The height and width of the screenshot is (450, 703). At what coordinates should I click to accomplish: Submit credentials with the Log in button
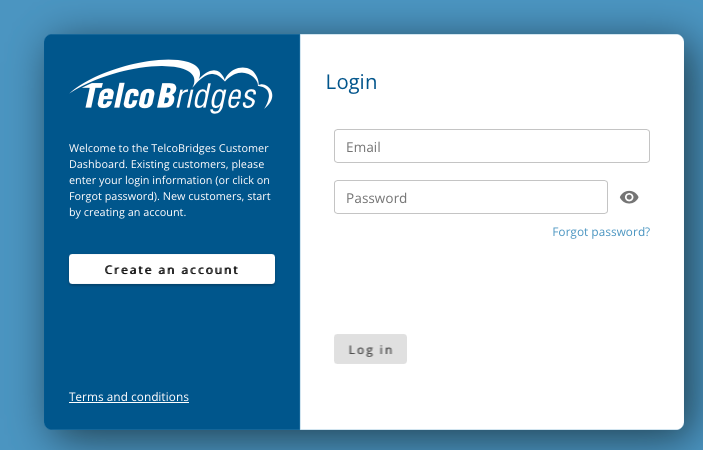click(x=370, y=349)
